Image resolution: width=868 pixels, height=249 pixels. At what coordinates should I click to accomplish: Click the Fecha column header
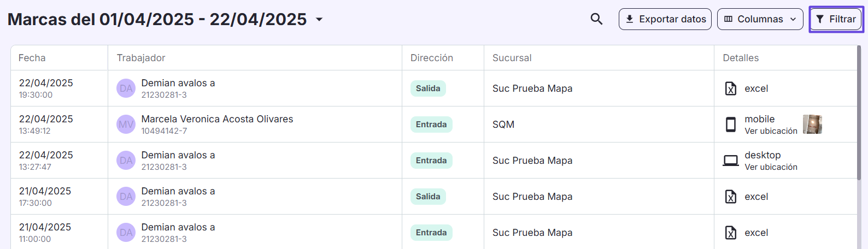click(x=32, y=58)
